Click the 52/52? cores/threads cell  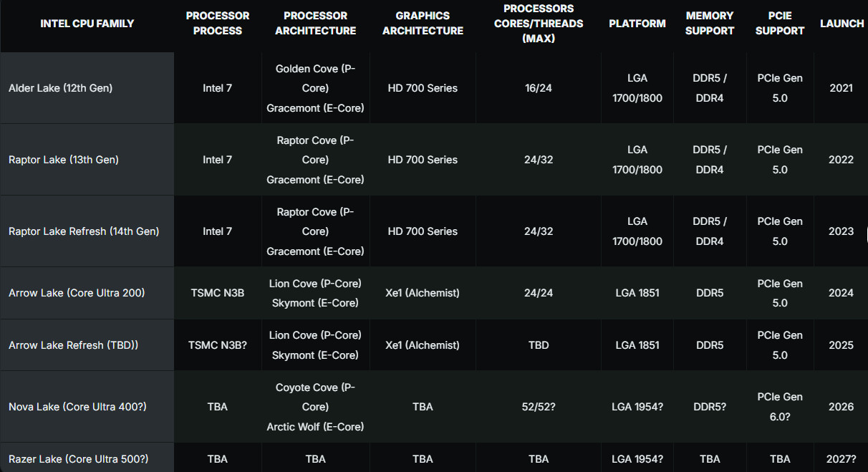[539, 407]
